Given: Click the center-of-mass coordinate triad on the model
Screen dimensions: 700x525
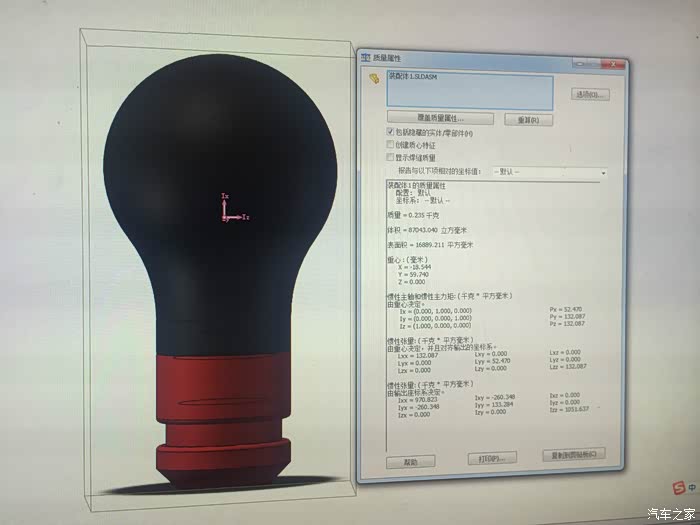Looking at the screenshot, I should [x=234, y=208].
